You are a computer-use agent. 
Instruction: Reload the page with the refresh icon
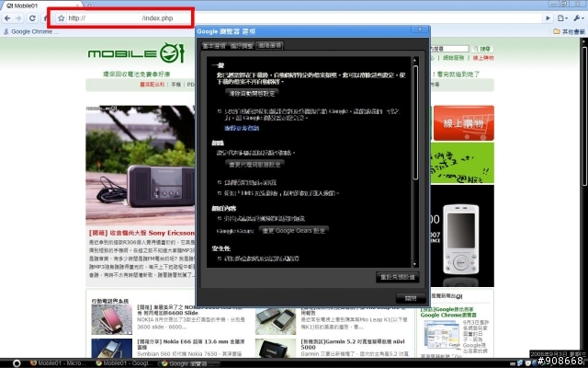[33, 18]
